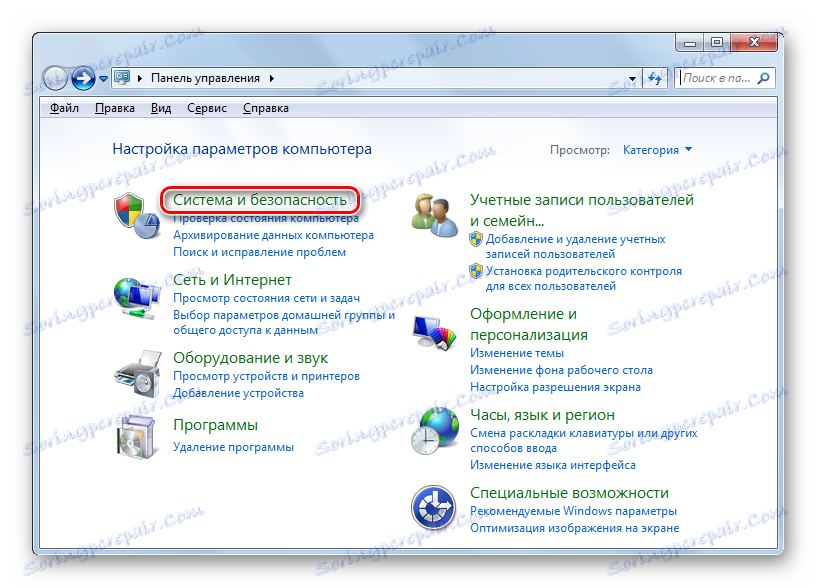Click the User Accounts people icon
817x588 pixels.
(434, 215)
